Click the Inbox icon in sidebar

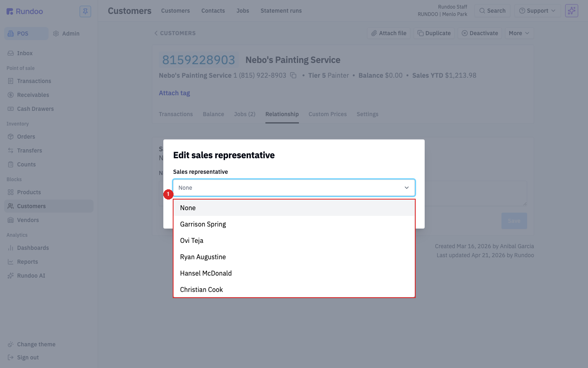(x=11, y=53)
